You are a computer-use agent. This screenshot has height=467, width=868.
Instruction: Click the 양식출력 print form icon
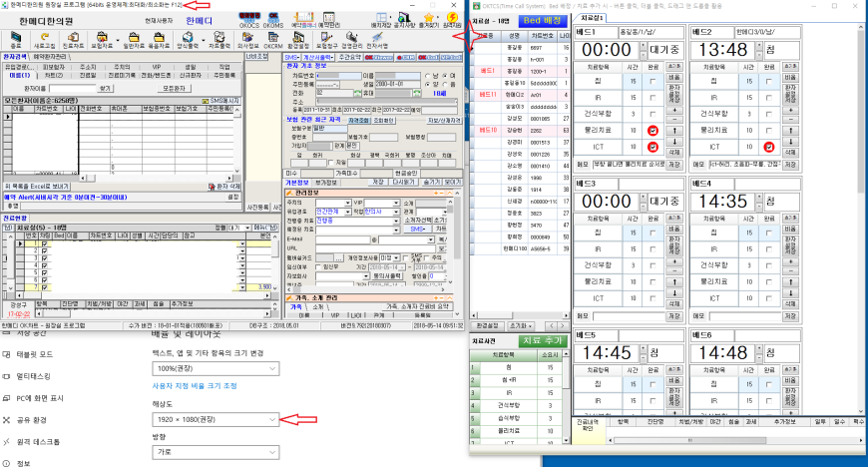(x=188, y=40)
